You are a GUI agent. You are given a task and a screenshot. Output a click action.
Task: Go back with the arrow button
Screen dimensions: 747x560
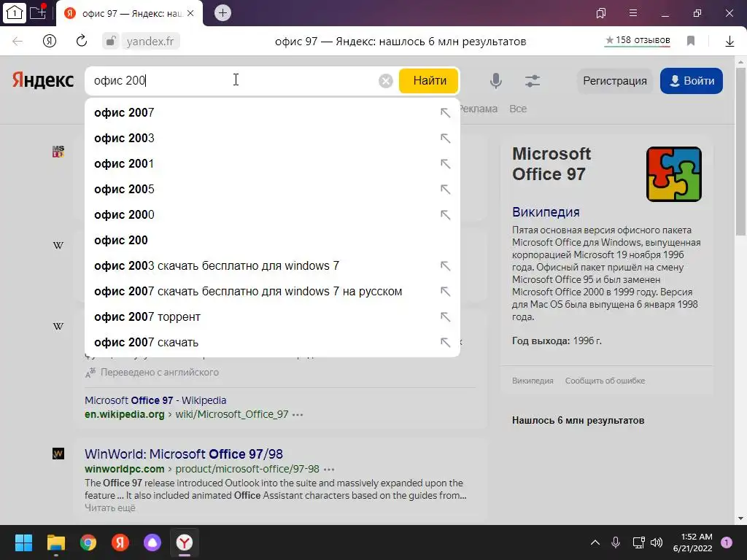pyautogui.click(x=18, y=42)
